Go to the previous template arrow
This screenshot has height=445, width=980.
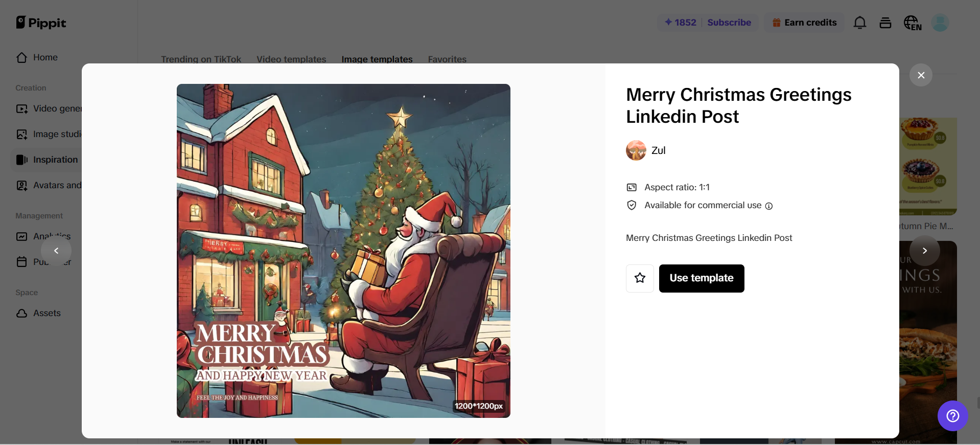[56, 251]
